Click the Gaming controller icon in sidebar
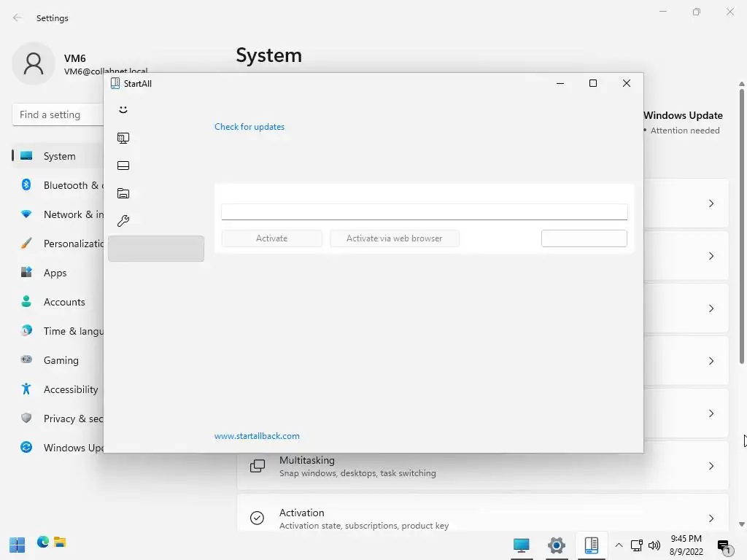Viewport: 747px width, 560px height. pos(26,359)
